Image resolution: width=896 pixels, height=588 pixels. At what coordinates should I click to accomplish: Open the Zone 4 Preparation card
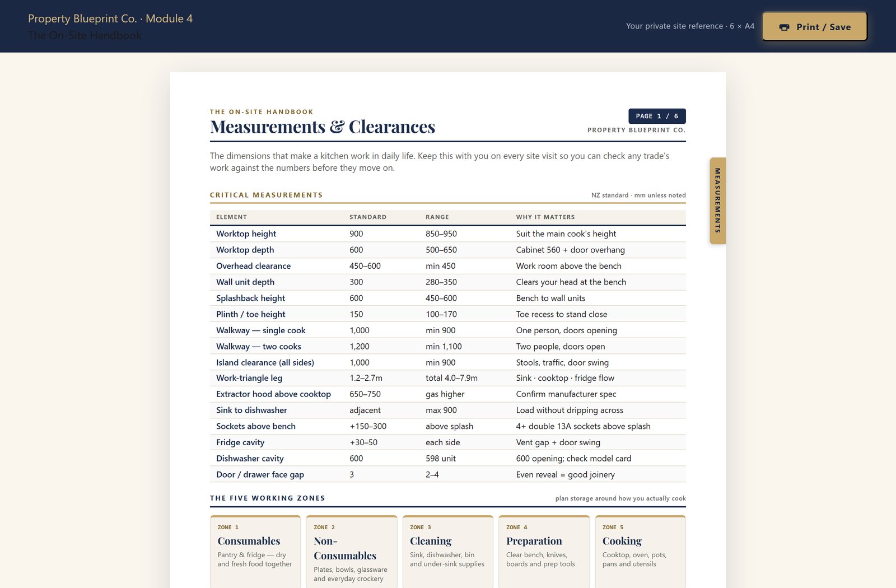[x=544, y=552]
